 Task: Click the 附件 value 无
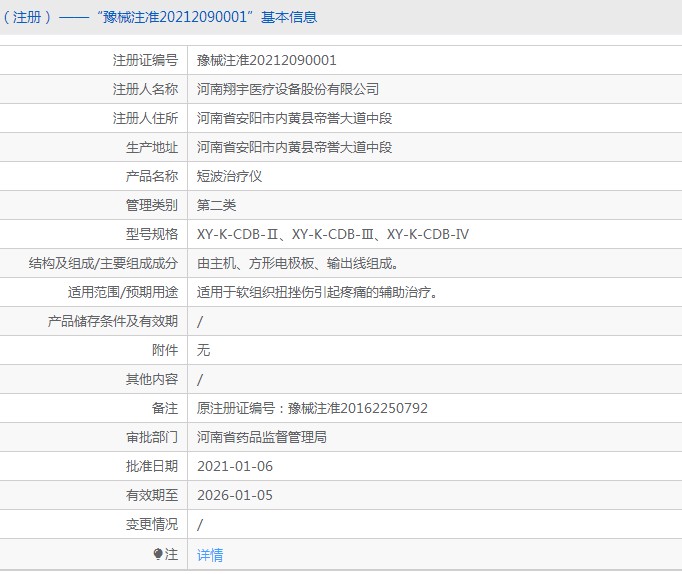[203, 350]
